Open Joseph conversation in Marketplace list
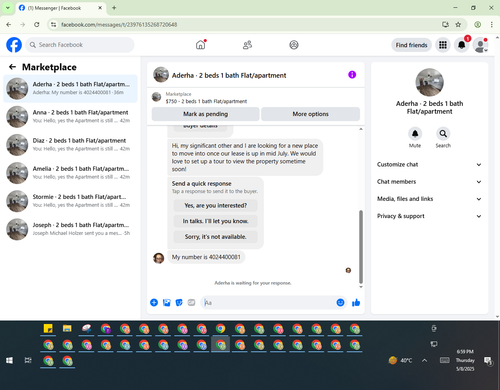Screen dimensions: 500x390 [70, 229]
